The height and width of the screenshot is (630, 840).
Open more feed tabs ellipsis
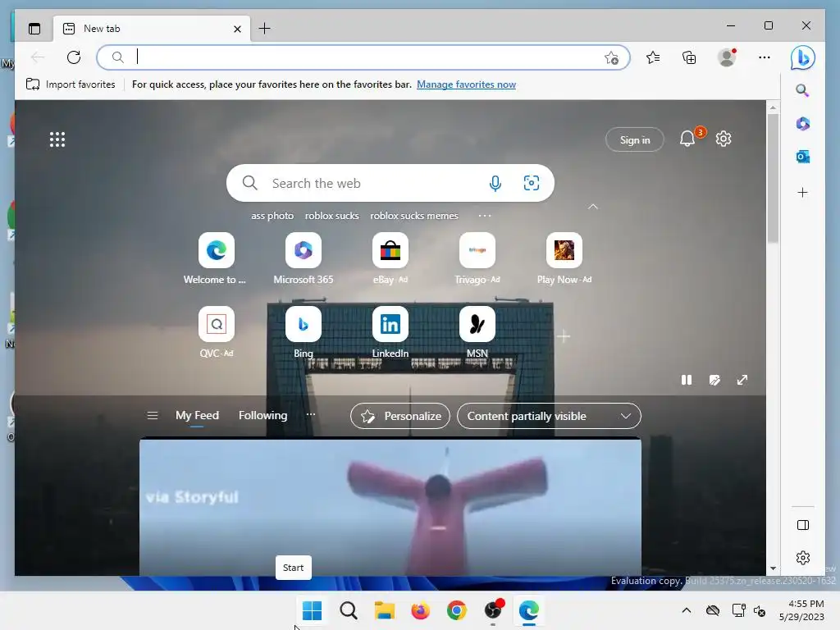pyautogui.click(x=311, y=414)
